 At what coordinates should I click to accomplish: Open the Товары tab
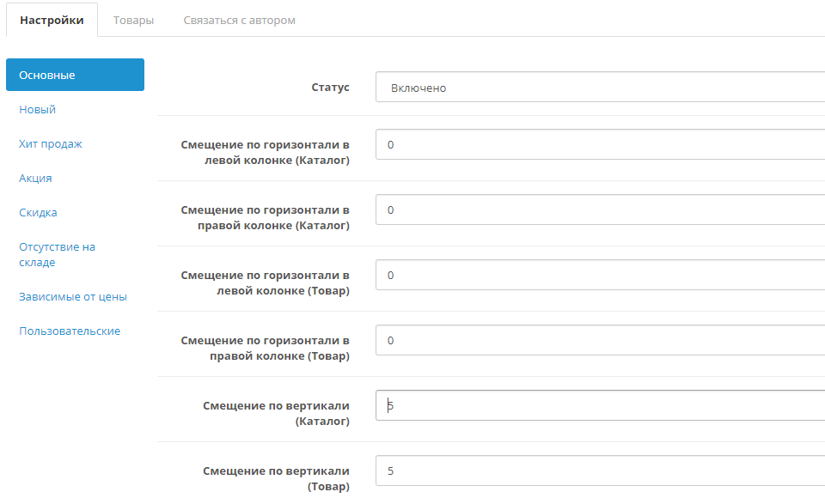(x=133, y=20)
